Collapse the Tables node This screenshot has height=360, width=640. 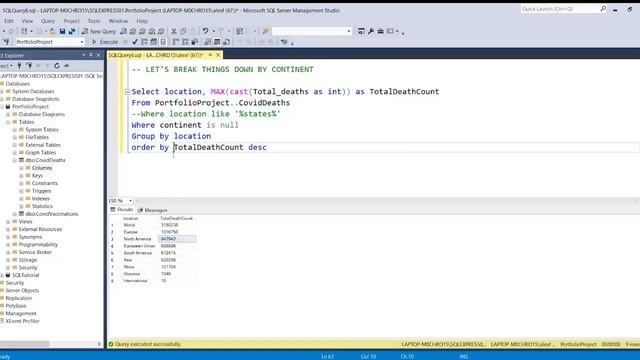pos(8,122)
